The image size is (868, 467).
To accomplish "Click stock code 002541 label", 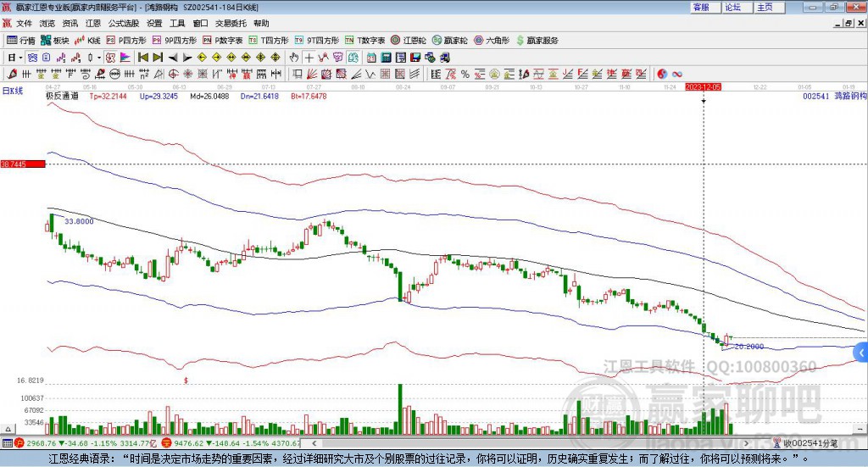I will point(816,96).
